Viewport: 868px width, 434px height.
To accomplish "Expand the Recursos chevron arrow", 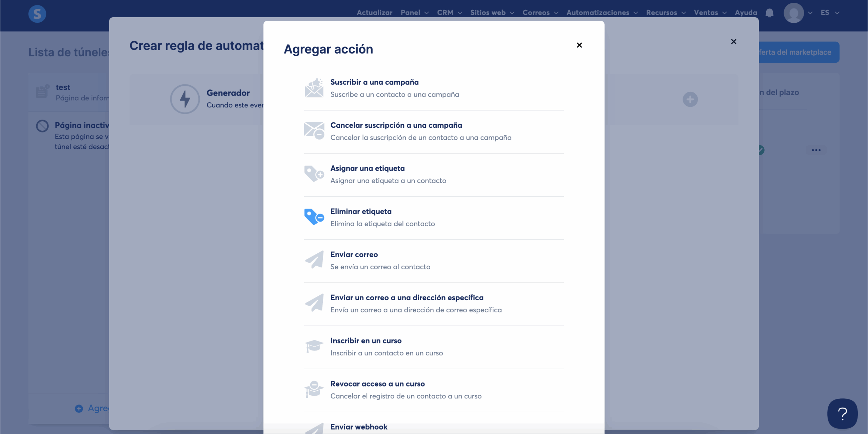I will point(684,13).
